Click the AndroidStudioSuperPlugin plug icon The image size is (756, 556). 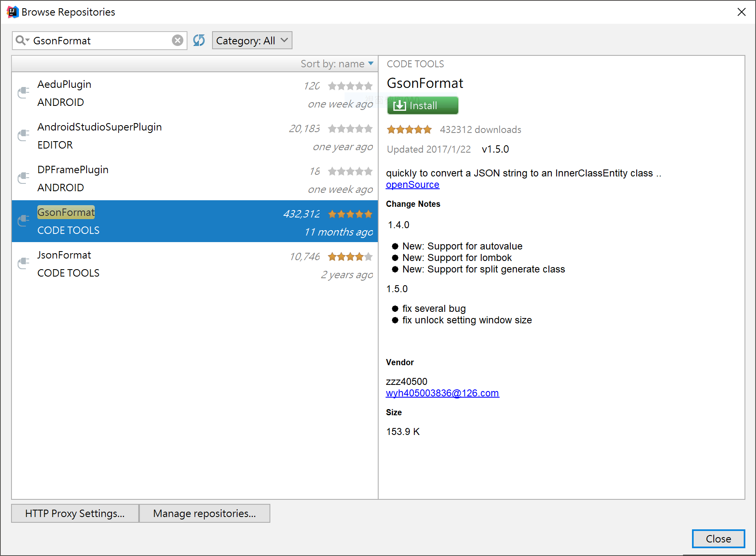24,135
